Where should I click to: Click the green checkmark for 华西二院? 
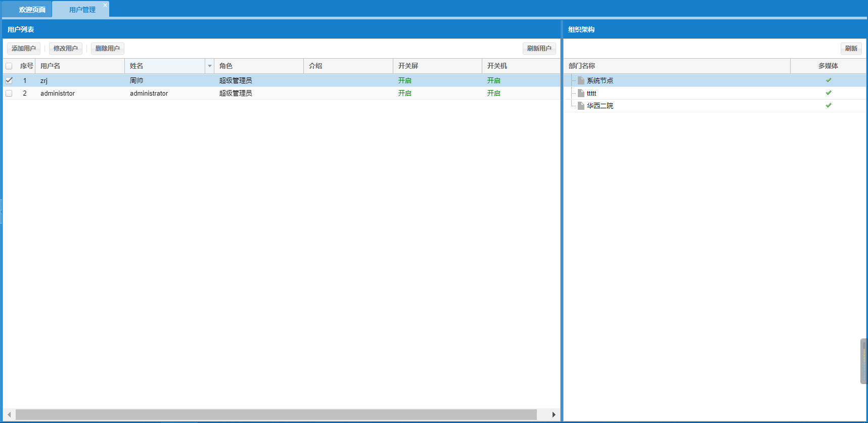click(829, 105)
